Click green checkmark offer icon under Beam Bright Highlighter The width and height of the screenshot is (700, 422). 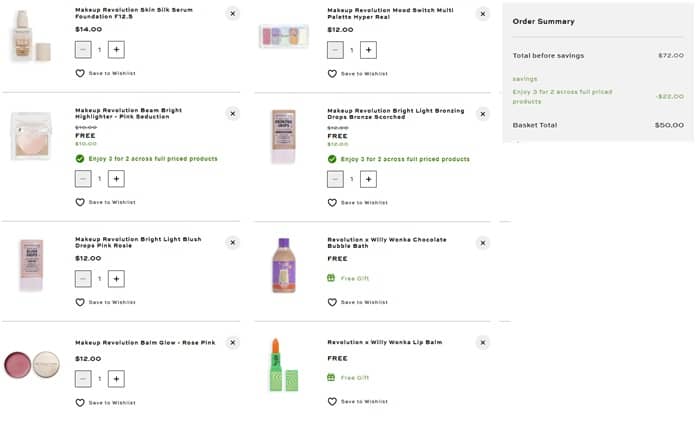click(80, 159)
